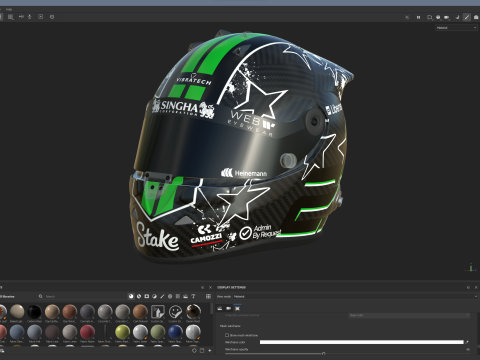Click the eyedropper next to wireframe color

coord(467,342)
